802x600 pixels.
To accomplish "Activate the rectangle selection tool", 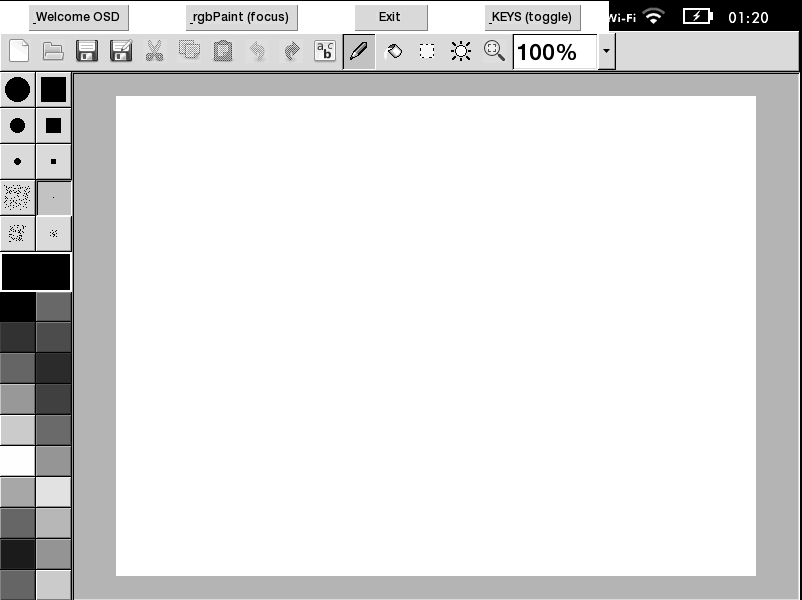I will click(x=427, y=51).
